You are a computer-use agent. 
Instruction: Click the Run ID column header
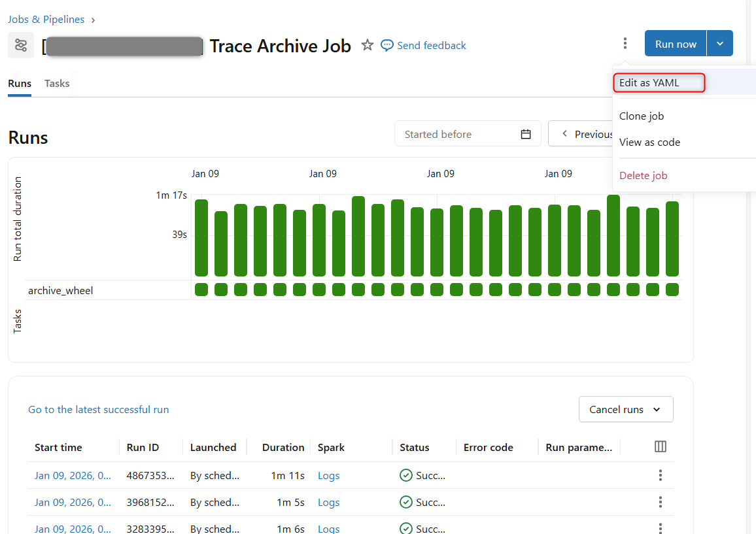[x=143, y=447]
